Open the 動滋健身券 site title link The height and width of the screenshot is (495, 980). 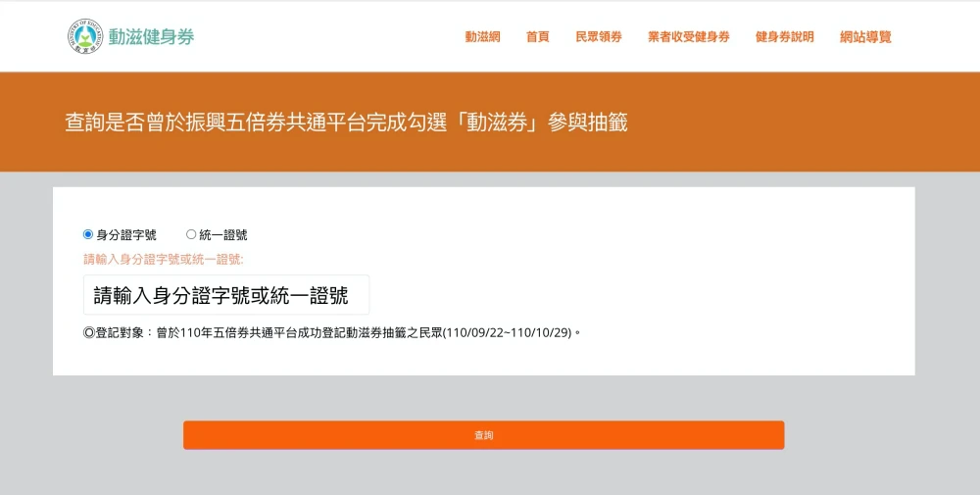151,37
